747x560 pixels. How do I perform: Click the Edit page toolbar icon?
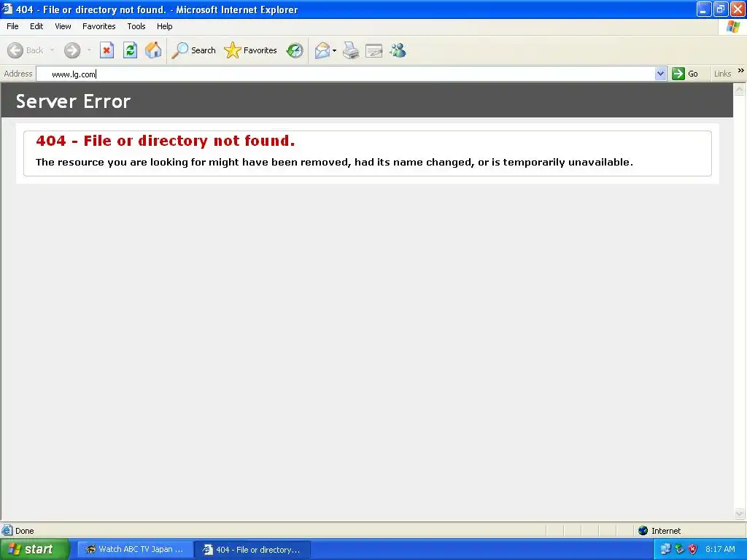pos(374,50)
